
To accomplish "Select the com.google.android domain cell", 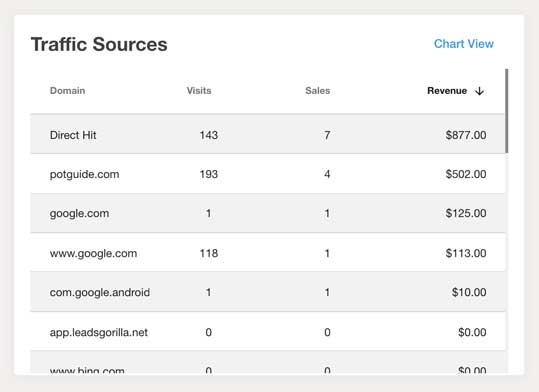I will (100, 292).
